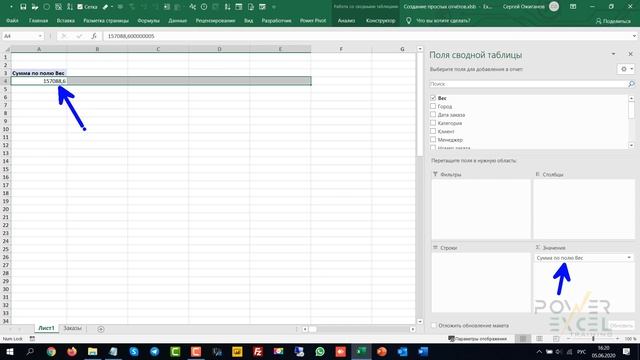Click the Обновить update button
The height and width of the screenshot is (360, 640).
[620, 326]
